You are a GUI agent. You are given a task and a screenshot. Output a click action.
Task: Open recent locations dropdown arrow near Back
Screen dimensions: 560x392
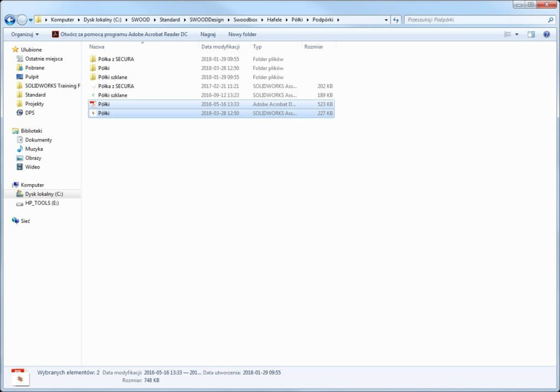click(31, 20)
